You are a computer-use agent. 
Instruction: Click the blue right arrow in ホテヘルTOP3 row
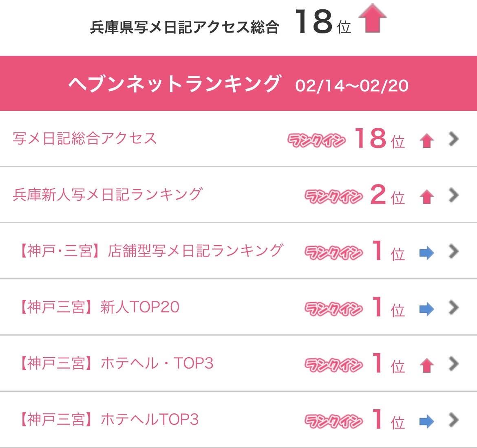426,422
